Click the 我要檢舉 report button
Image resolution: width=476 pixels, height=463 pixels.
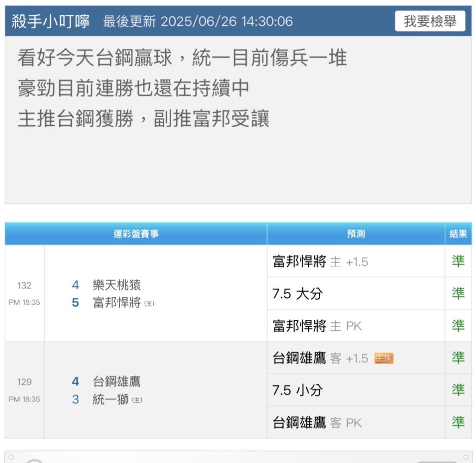click(x=430, y=21)
